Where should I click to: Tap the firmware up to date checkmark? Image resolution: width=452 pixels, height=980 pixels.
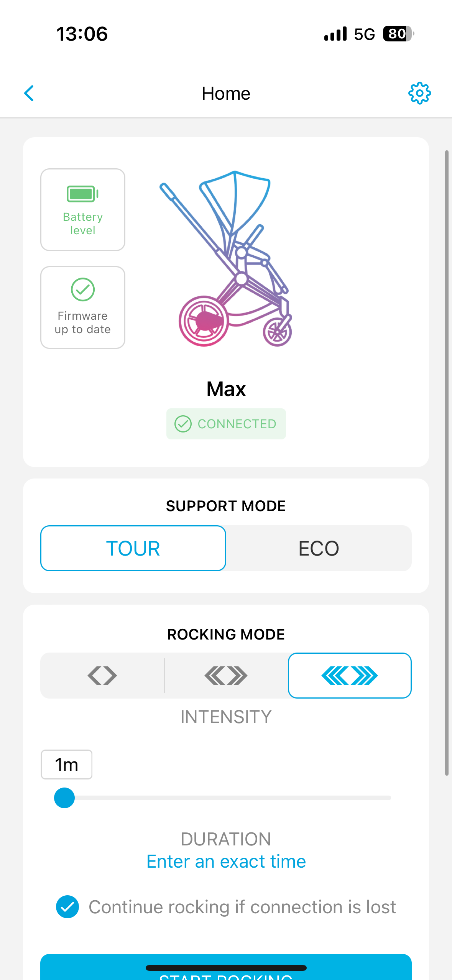click(x=82, y=289)
